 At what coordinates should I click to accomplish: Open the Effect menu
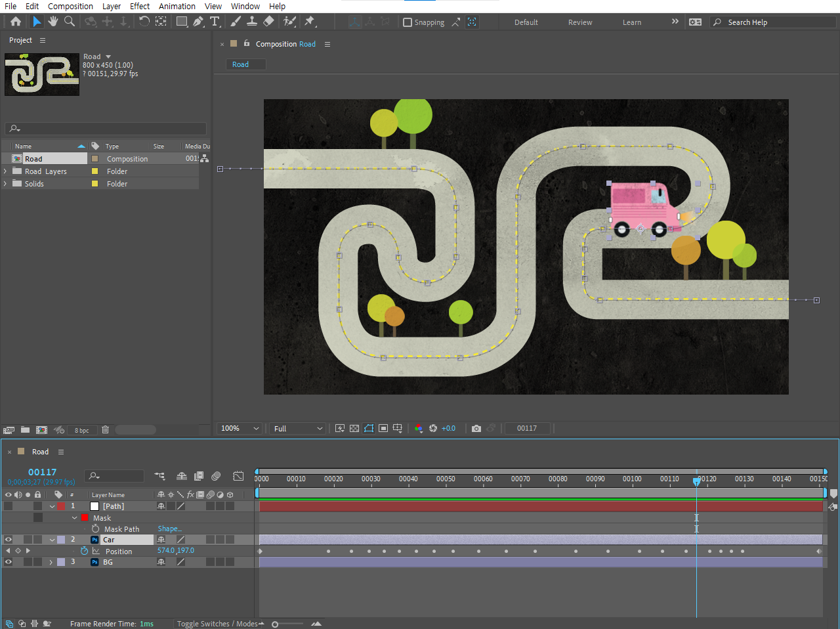[x=140, y=6]
